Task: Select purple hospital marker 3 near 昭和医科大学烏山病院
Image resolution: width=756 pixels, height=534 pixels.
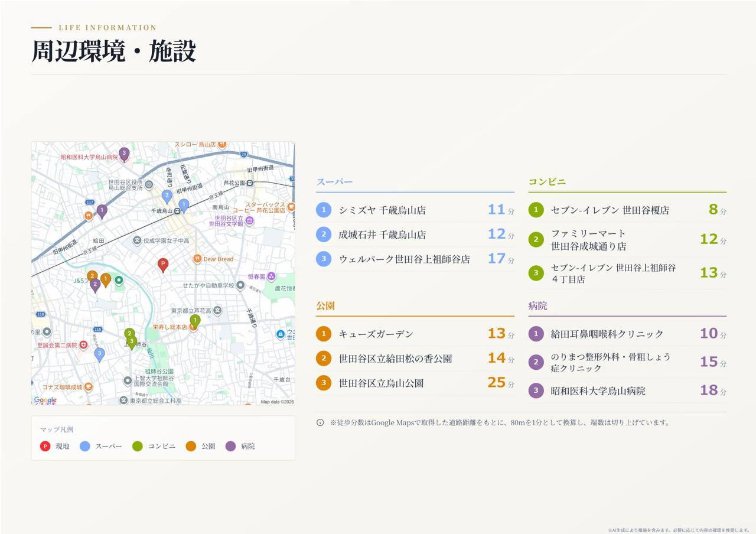Action: pos(124,154)
